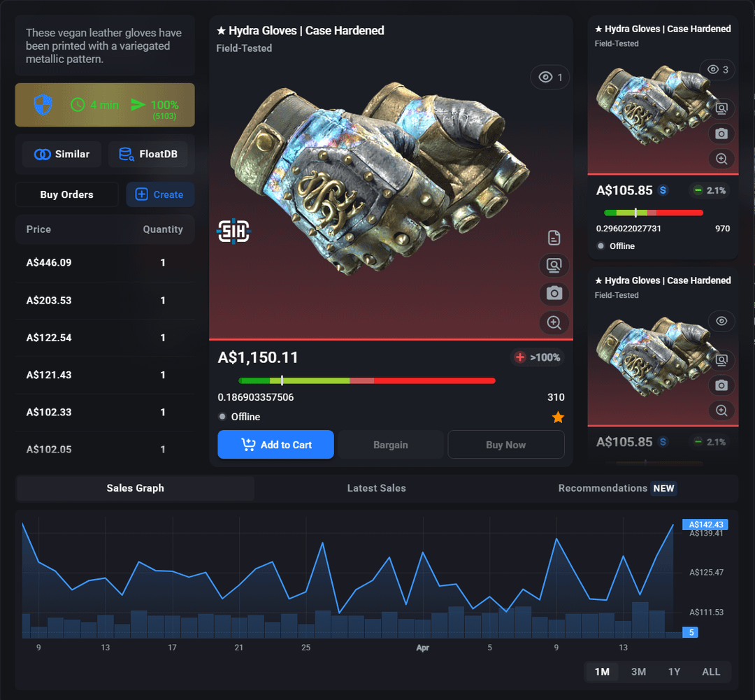
Task: Open the item description document icon on main listing
Action: point(554,238)
